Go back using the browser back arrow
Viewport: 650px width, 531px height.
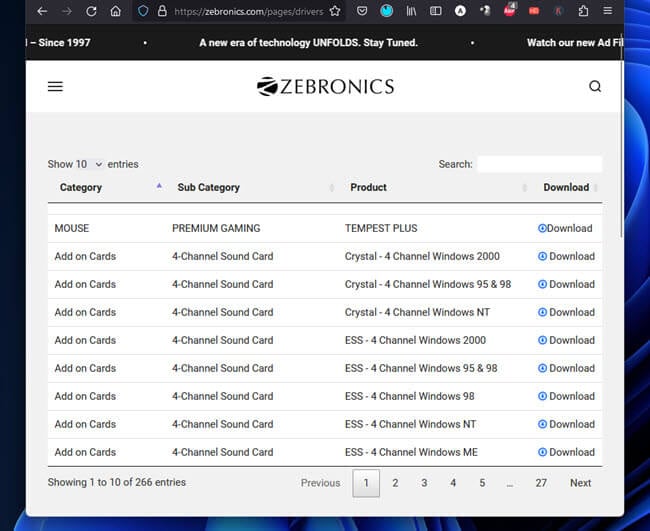[42, 11]
